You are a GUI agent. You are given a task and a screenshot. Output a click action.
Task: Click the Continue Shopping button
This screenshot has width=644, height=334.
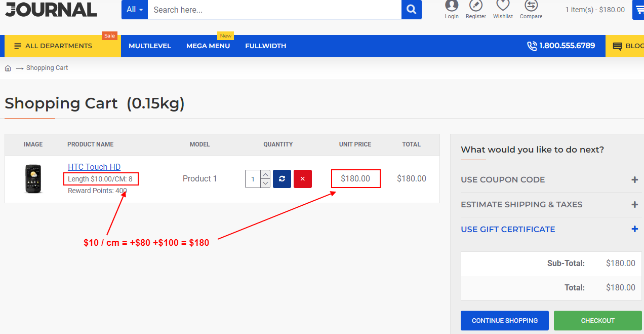pyautogui.click(x=505, y=321)
